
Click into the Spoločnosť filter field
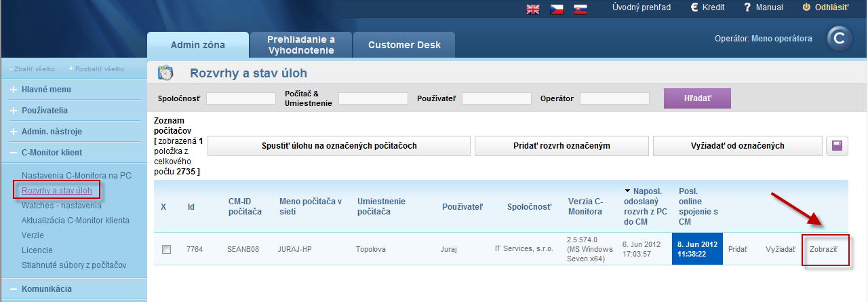pos(241,98)
